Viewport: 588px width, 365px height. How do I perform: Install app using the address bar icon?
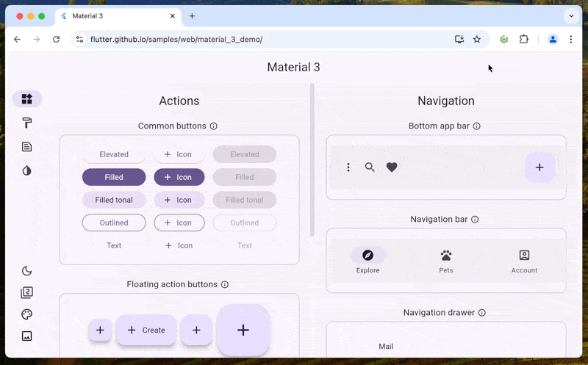(459, 40)
